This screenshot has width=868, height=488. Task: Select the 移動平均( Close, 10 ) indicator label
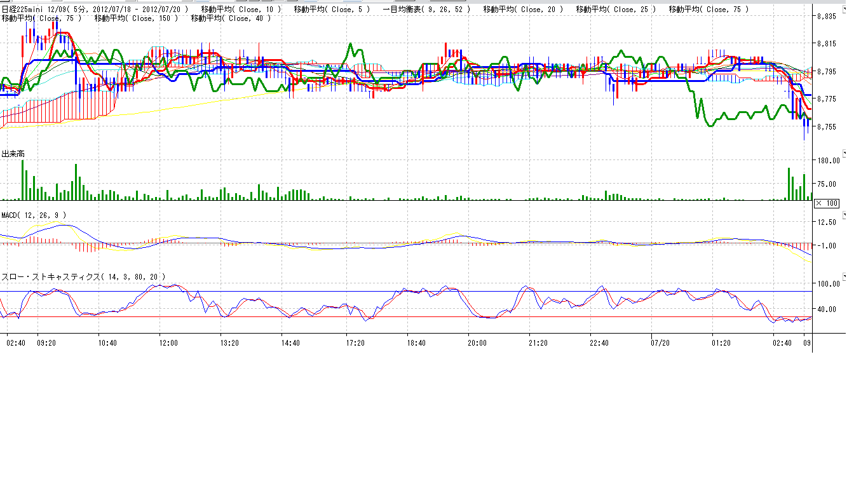click(240, 10)
